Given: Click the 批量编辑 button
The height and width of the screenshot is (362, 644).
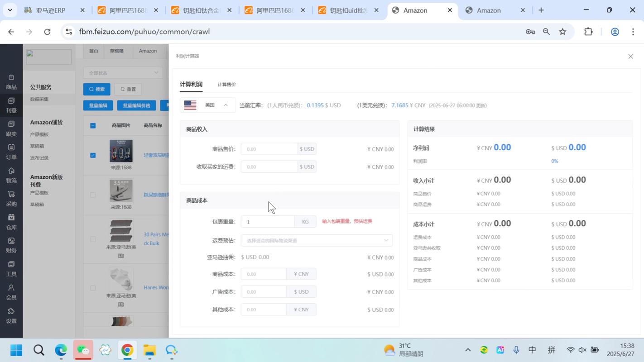Looking at the screenshot, I should click(98, 105).
